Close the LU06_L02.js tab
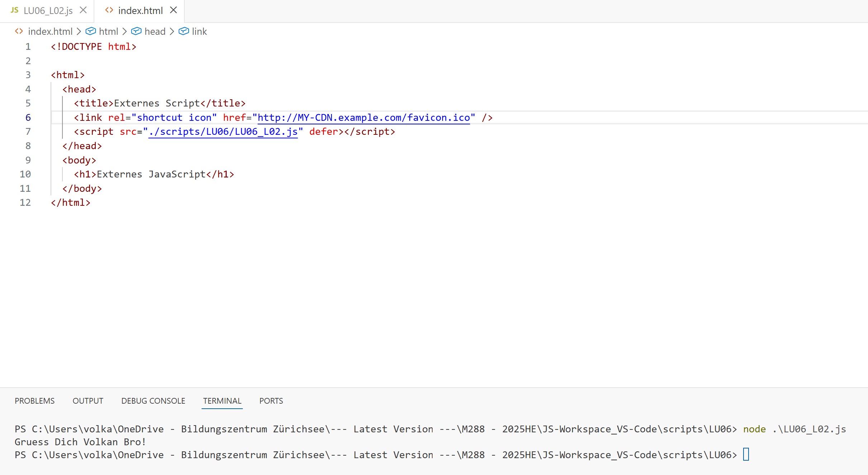 coord(83,10)
